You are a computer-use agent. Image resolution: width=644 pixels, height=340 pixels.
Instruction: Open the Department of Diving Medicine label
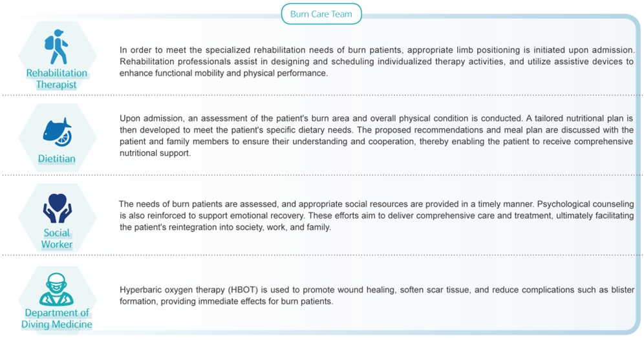(x=57, y=319)
